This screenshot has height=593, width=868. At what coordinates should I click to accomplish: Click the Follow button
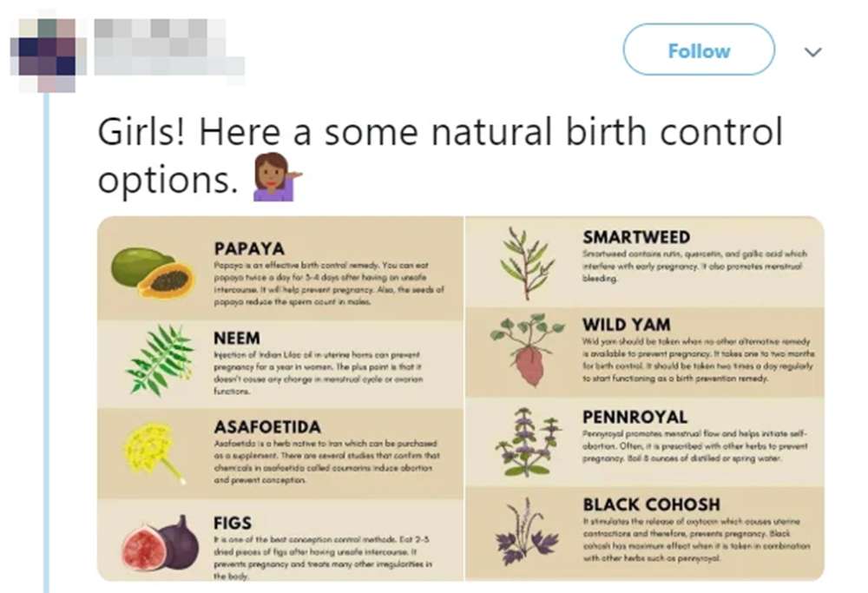pos(698,50)
